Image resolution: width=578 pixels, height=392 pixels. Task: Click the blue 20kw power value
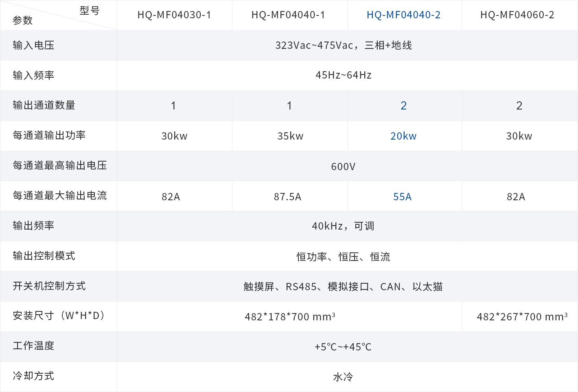(x=403, y=136)
